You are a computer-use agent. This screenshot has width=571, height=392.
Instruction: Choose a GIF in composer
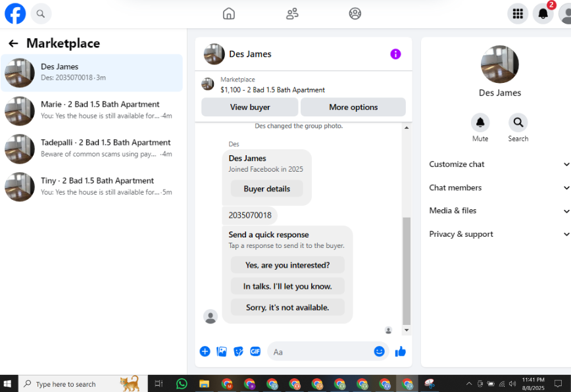pos(255,352)
